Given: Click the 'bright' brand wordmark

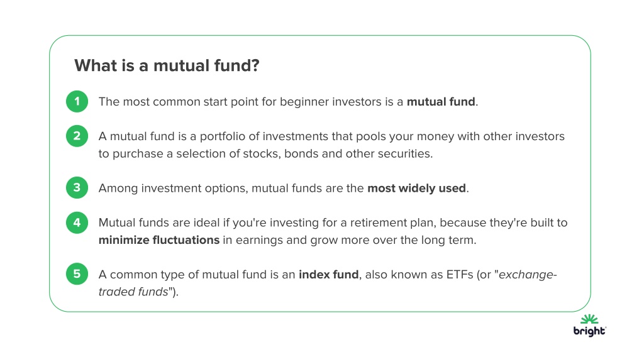Looking at the screenshot, I should (x=589, y=331).
